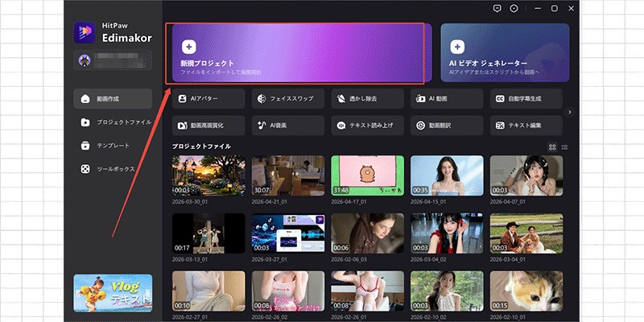Image resolution: width=644 pixels, height=322 pixels.
Task: Open the テキスト読み上げ feature button
Action: (x=368, y=126)
